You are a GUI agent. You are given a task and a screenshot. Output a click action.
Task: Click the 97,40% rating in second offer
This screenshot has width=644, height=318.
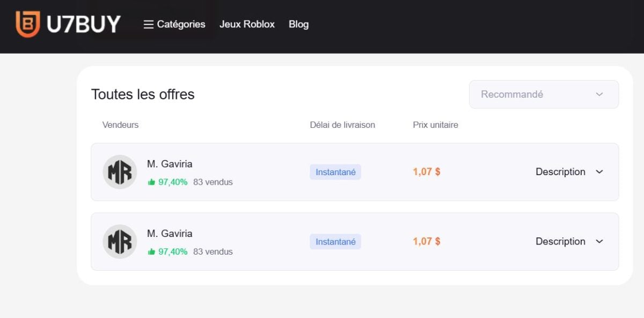click(173, 251)
